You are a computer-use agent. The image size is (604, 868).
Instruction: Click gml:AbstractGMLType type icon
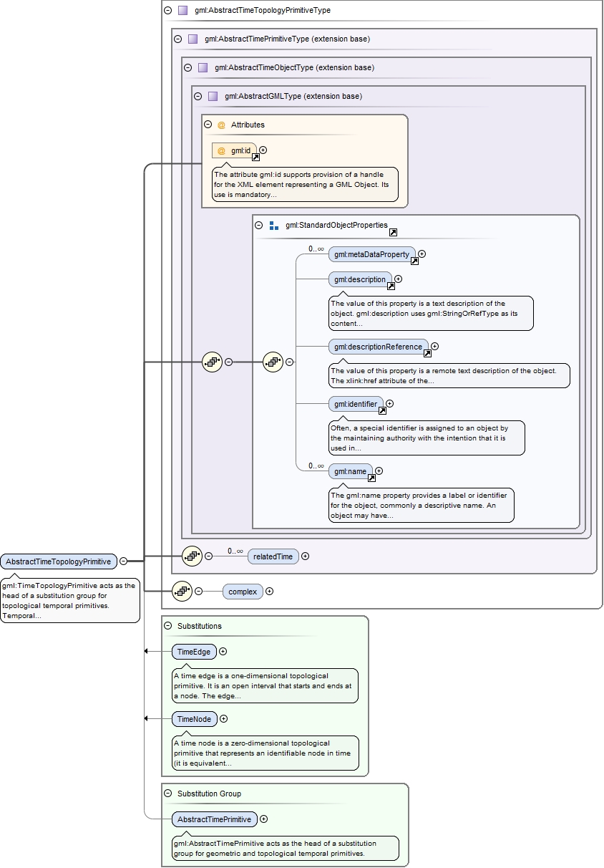(213, 97)
